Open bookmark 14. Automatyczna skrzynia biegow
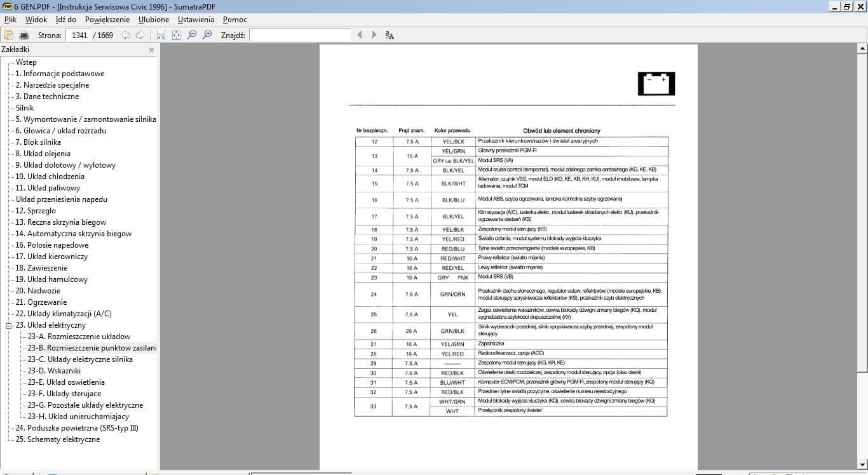 click(74, 234)
